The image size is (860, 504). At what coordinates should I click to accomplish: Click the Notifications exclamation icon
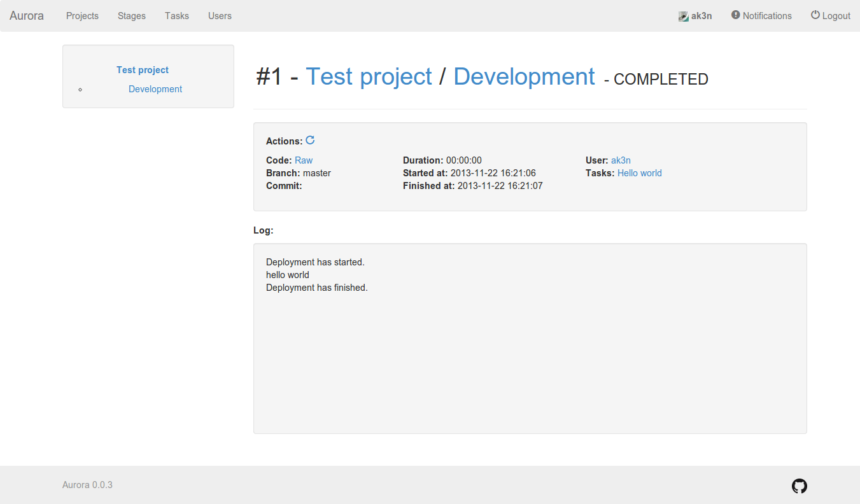(736, 15)
